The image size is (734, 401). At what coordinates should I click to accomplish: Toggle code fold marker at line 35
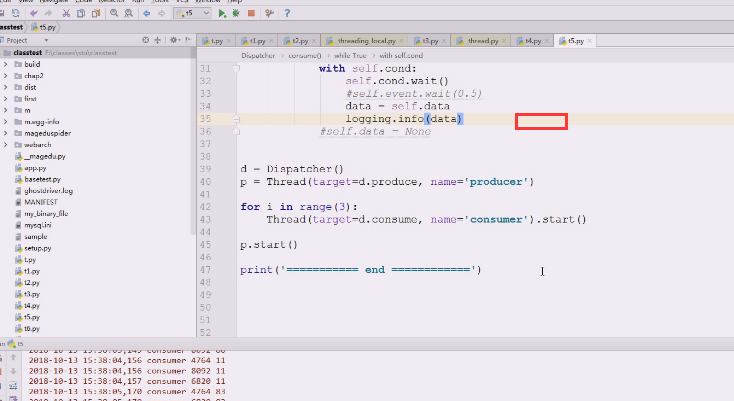236,119
